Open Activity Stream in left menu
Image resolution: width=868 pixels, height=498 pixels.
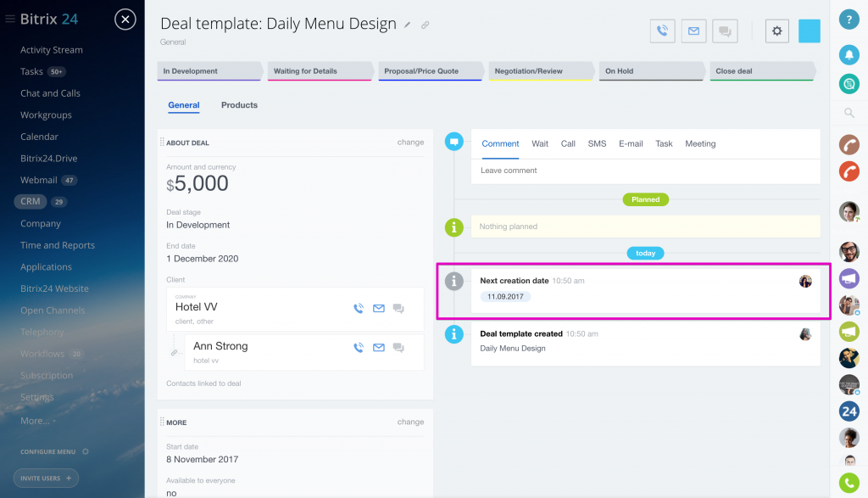click(x=52, y=50)
